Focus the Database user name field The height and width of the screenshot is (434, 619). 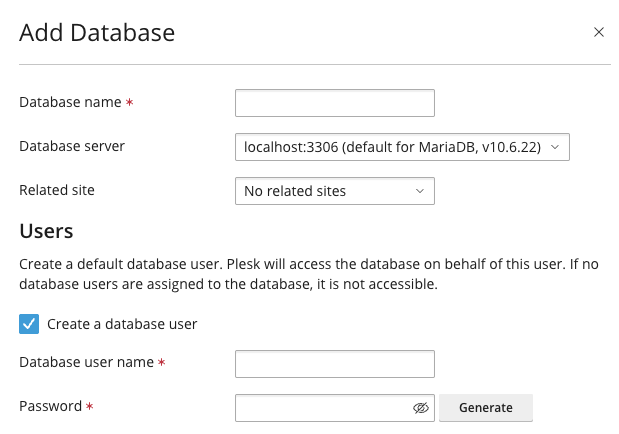[335, 364]
